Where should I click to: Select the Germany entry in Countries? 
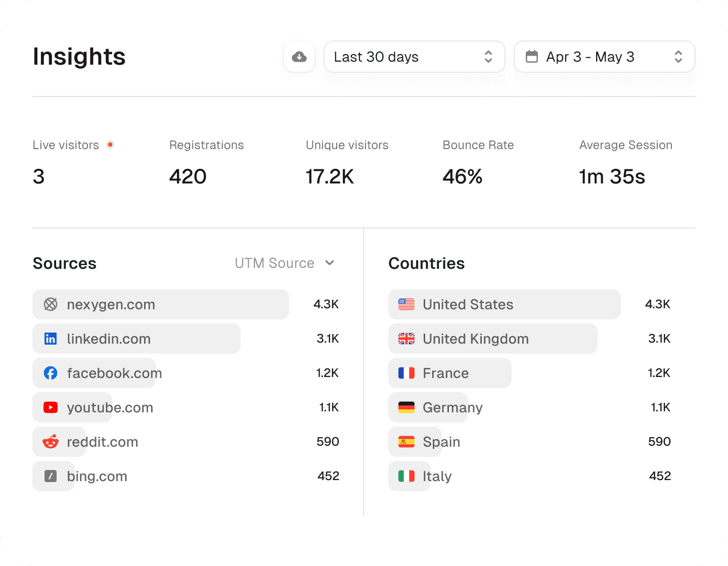point(452,407)
